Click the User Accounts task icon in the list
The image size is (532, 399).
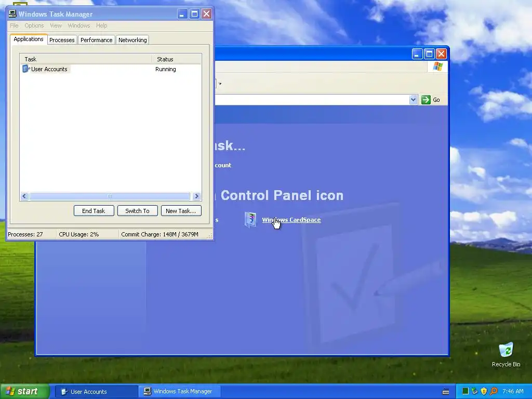tap(26, 69)
